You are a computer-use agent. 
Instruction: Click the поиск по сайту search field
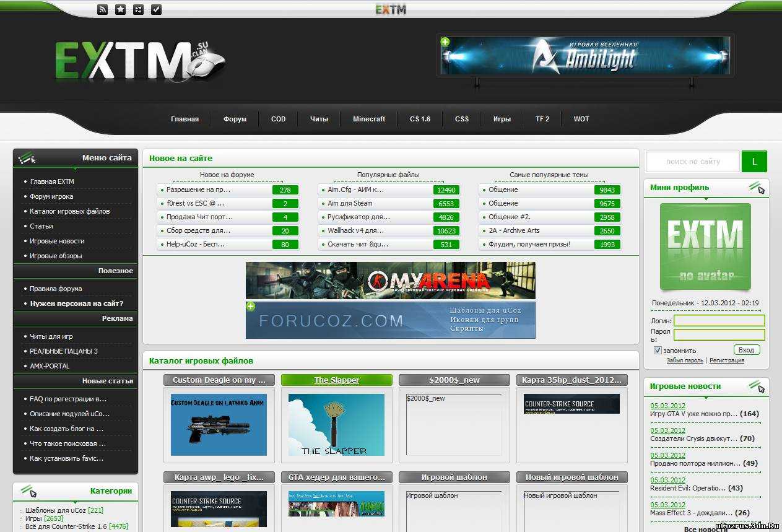(693, 162)
